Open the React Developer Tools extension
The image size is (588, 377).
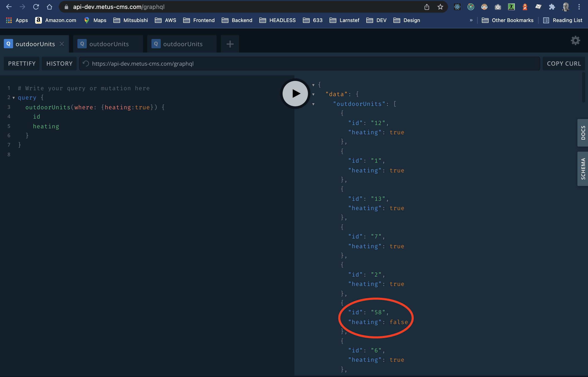[457, 7]
